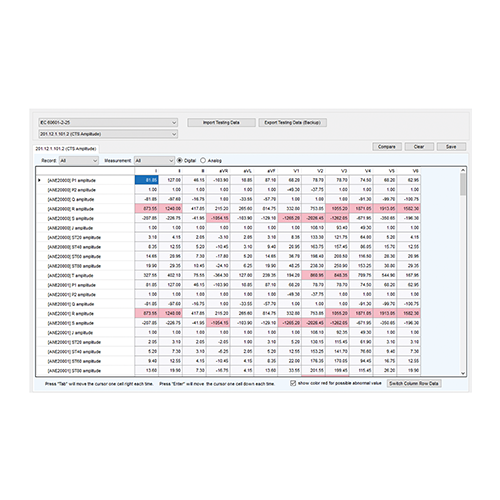Click the V5 cell in [ANE20001] P1 amplitude row
The image size is (500, 500).
[x=385, y=285]
